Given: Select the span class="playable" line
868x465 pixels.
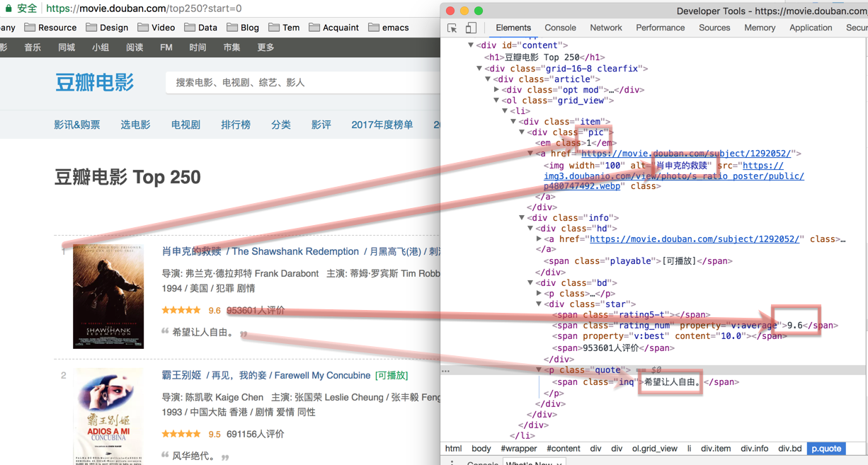Looking at the screenshot, I should (638, 261).
